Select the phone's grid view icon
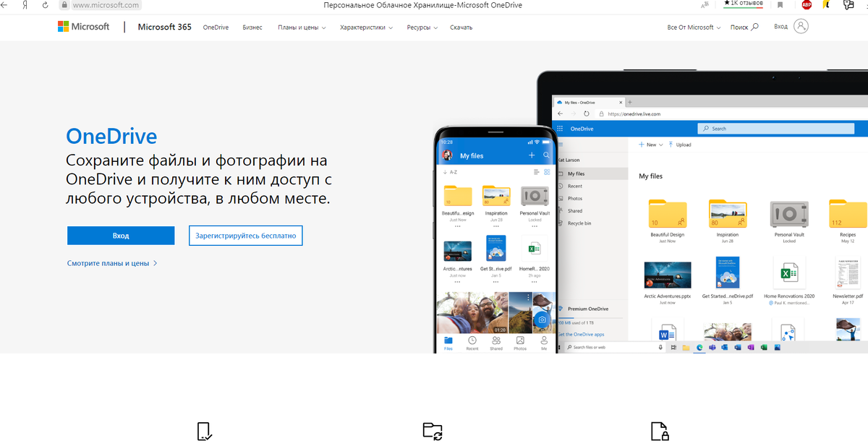The image size is (868, 446). pyautogui.click(x=547, y=172)
